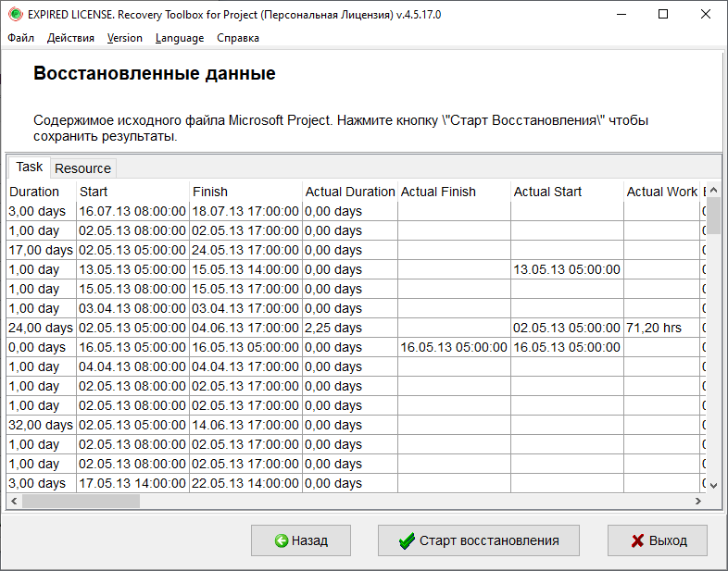Select Actual Start cell 16.05.13 05:00:00

tap(567, 347)
